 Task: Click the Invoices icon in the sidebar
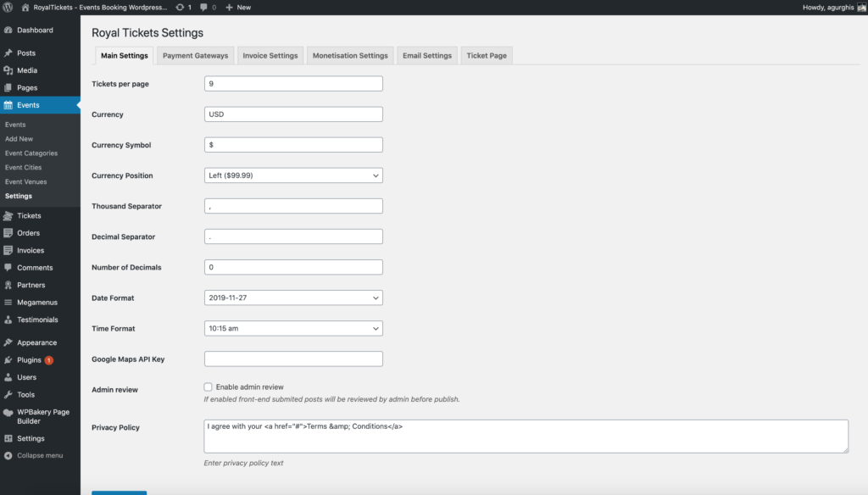point(8,250)
